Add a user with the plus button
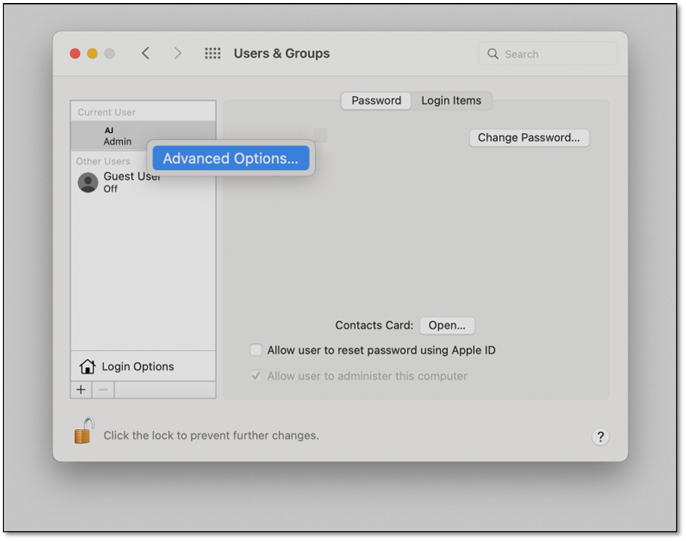The width and height of the screenshot is (686, 541). (82, 390)
